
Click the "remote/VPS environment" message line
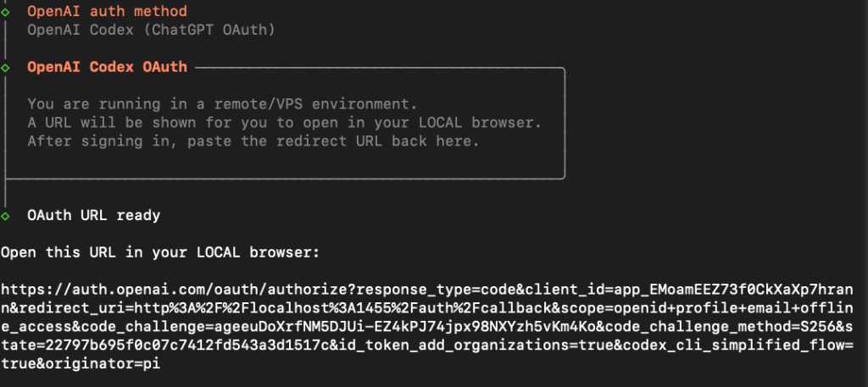pyautogui.click(x=222, y=104)
